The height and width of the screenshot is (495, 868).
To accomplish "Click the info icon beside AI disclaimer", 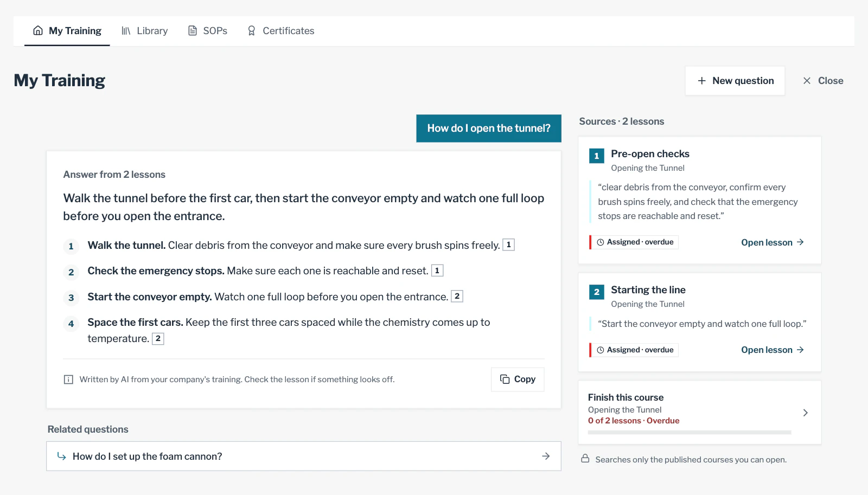I will pos(68,380).
